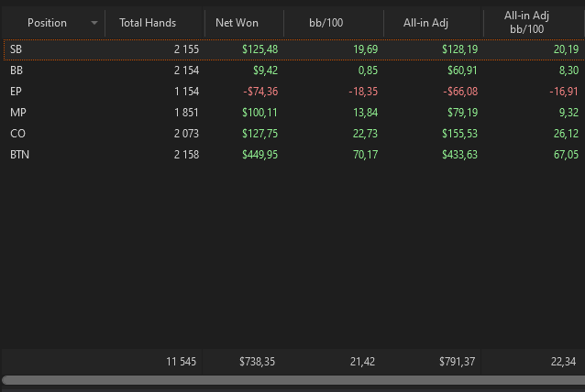
Task: Select the CO position row
Action: click(x=294, y=134)
